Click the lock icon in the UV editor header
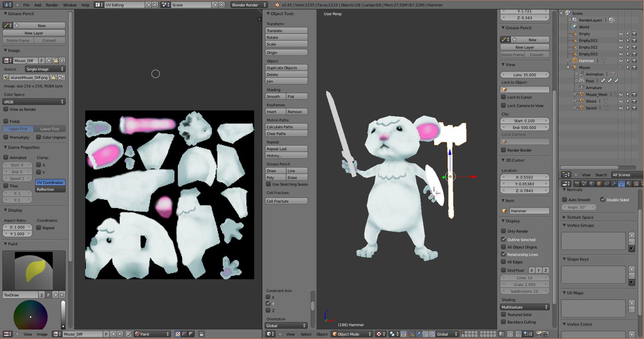This screenshot has width=644, height=339. click(202, 334)
